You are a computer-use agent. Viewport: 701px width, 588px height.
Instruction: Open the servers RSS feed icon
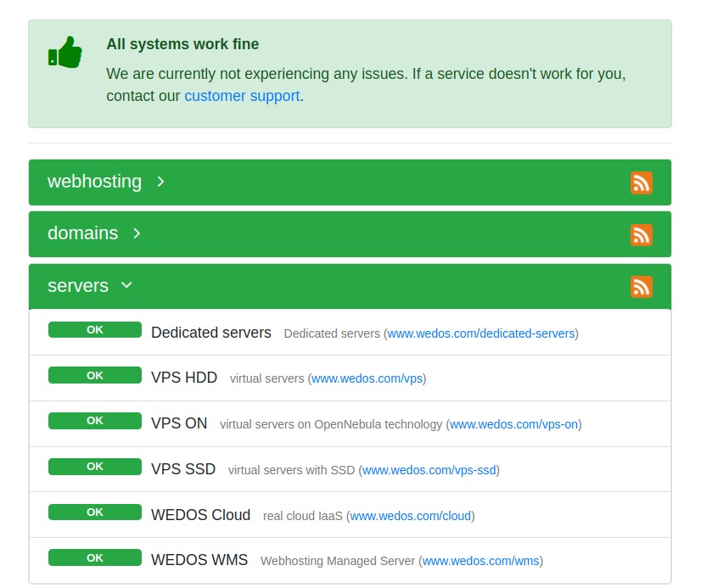pos(641,287)
